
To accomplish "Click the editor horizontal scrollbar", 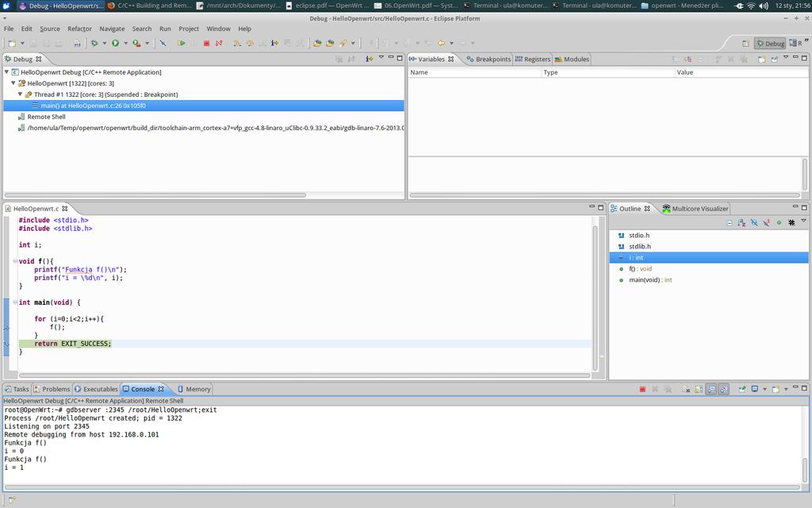I will (304, 375).
